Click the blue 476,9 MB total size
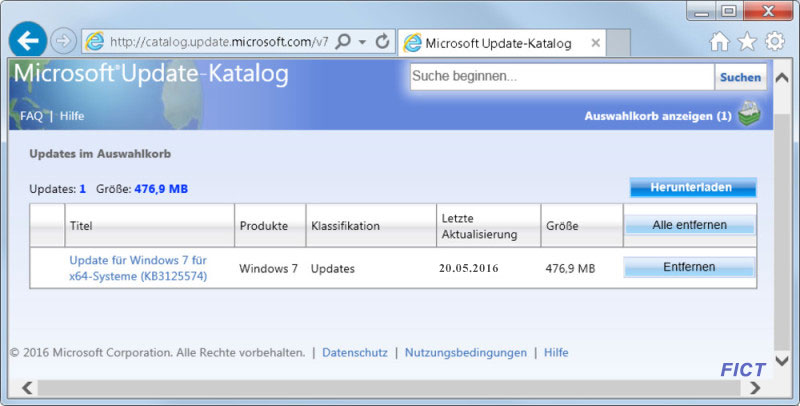The height and width of the screenshot is (406, 800). tap(161, 189)
